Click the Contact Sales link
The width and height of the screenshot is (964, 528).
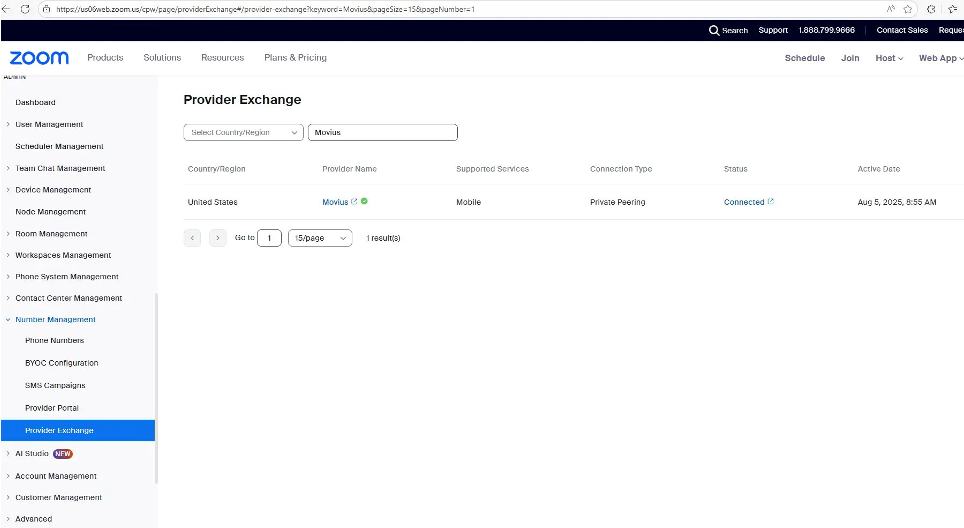[x=902, y=30]
